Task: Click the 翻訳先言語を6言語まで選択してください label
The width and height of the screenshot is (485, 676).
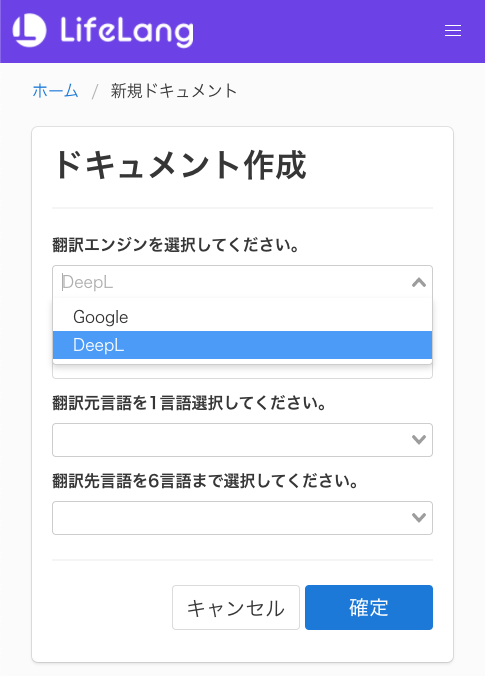Action: coord(205,481)
